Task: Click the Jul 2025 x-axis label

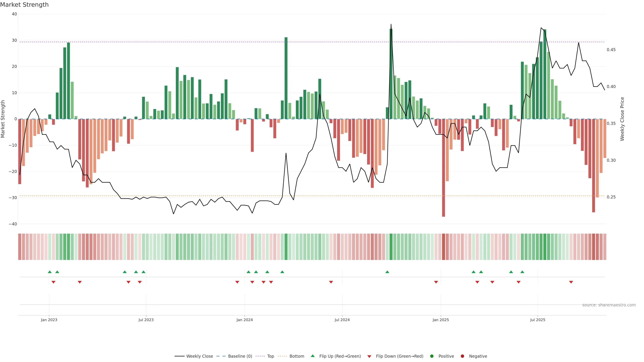Action: click(538, 320)
